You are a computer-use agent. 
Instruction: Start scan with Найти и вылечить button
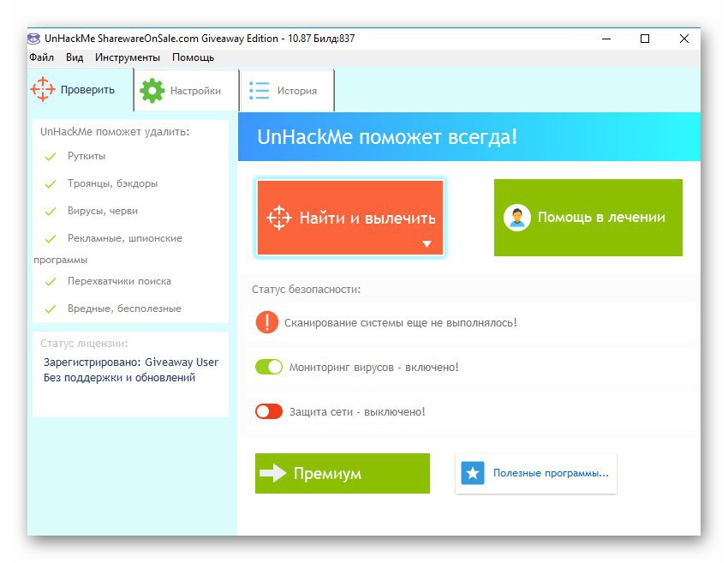[x=350, y=218]
